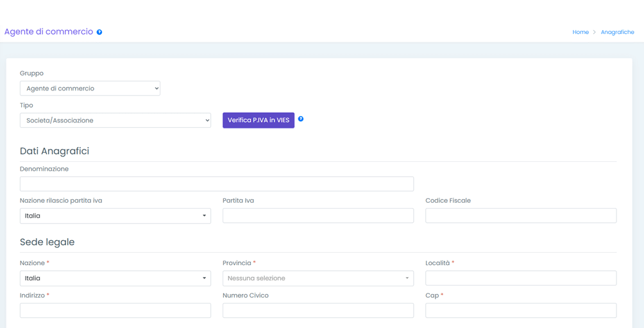Go to Home breadcrumb link
Screen dimensions: 644x328
[580, 32]
